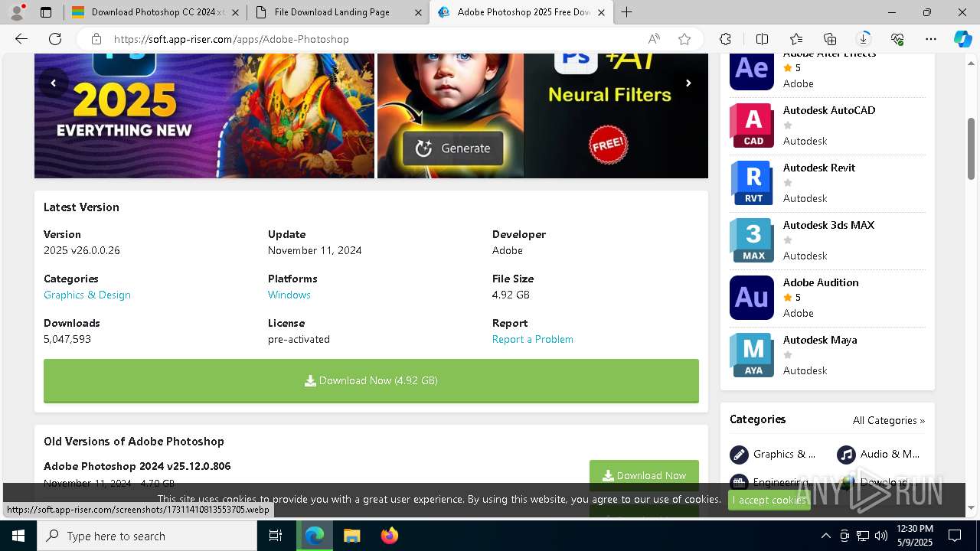This screenshot has width=980, height=551.
Task: Select the downloads count 5,047,593
Action: [67, 339]
